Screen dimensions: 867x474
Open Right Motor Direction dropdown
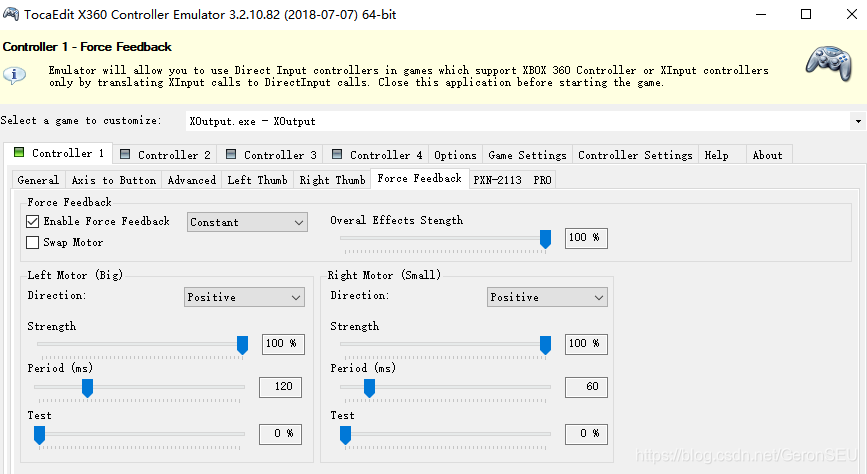[547, 297]
